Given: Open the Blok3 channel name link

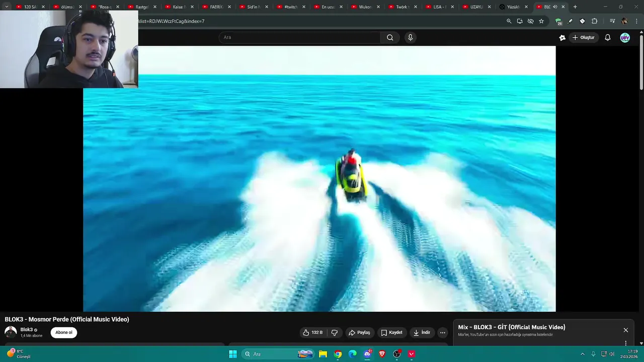Looking at the screenshot, I should click(27, 330).
